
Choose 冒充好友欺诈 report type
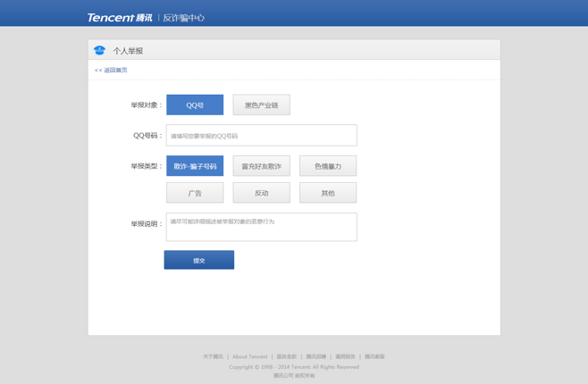261,166
